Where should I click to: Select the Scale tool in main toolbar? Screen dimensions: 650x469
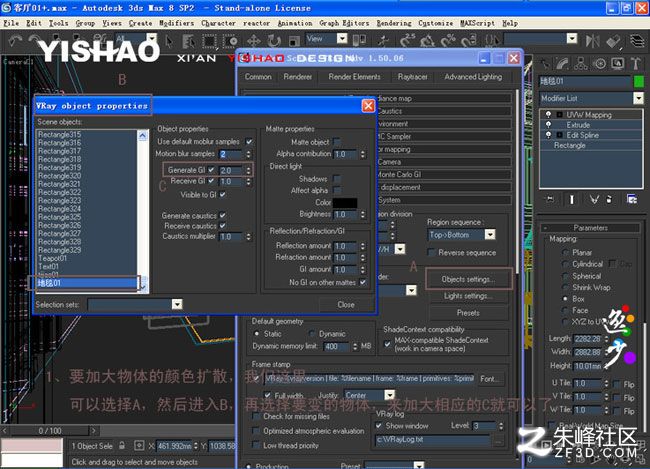(294, 41)
